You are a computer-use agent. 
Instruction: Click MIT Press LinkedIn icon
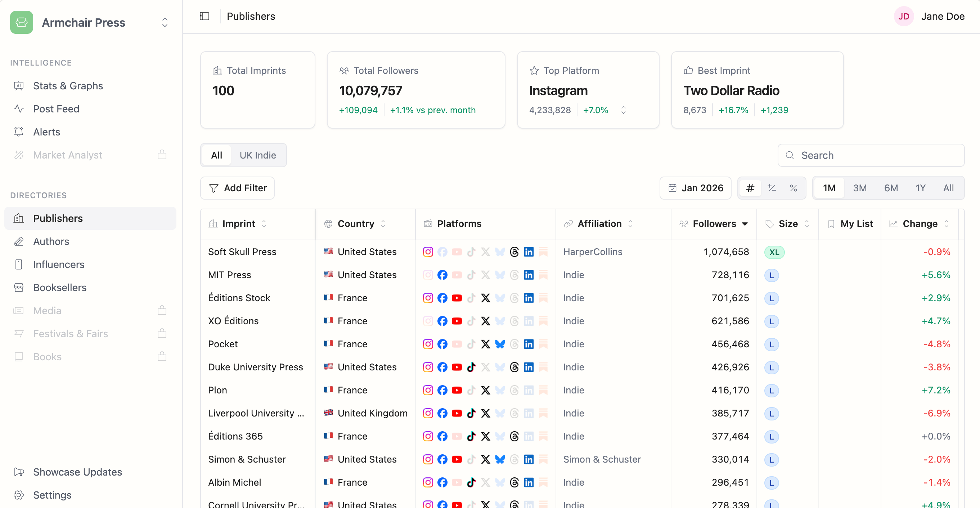pyautogui.click(x=529, y=275)
